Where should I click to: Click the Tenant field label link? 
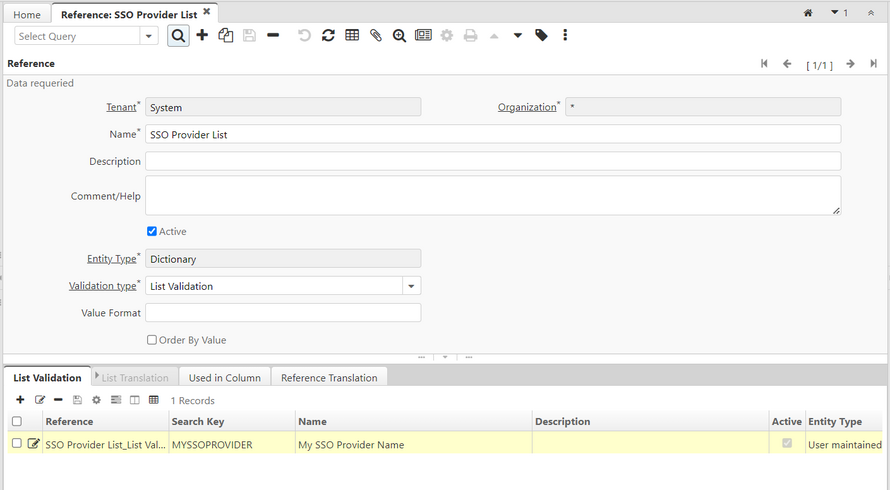pos(121,107)
